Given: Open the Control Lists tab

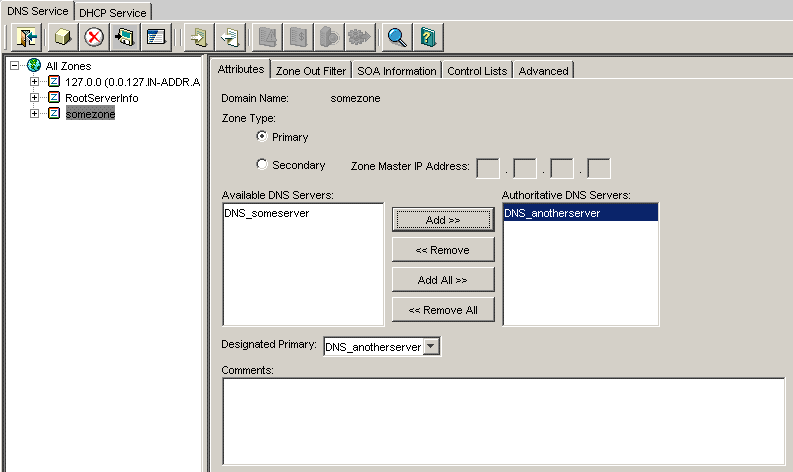Looking at the screenshot, I should [477, 71].
